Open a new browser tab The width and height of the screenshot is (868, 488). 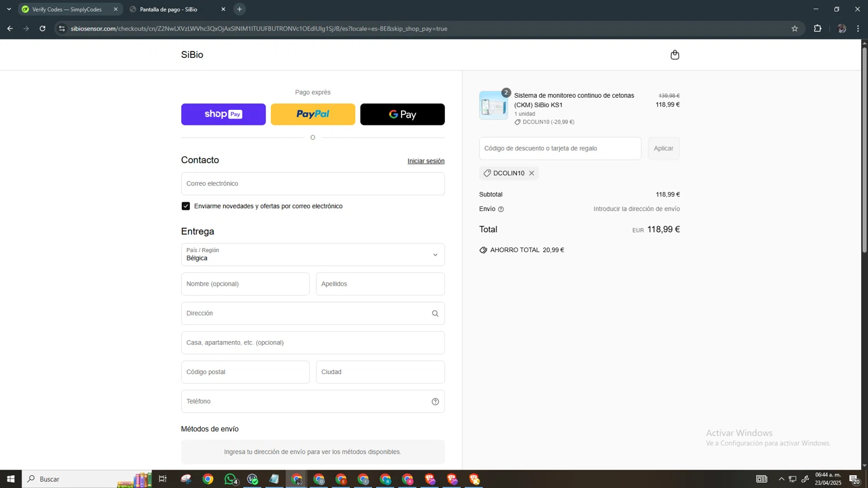pyautogui.click(x=240, y=9)
